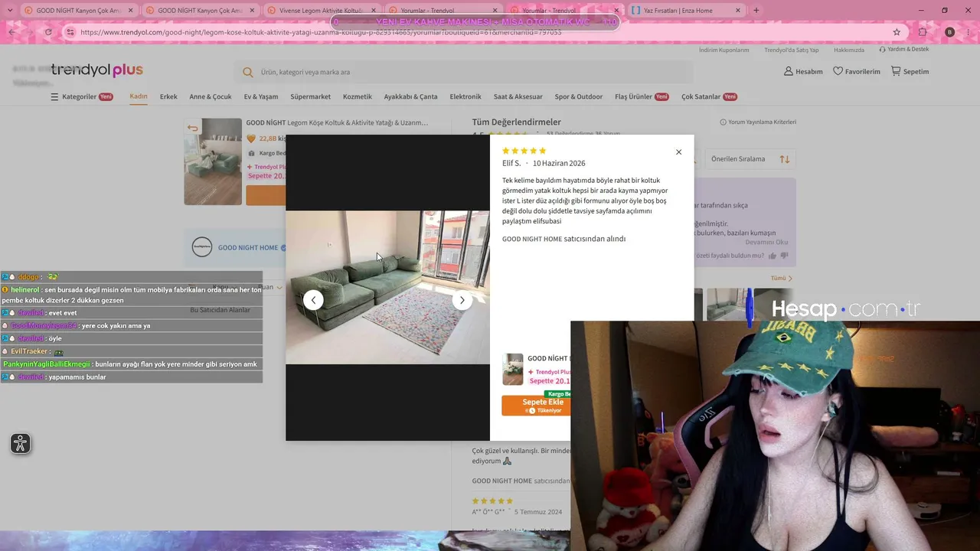The height and width of the screenshot is (551, 980).
Task: Close the review photo popup
Action: [x=678, y=152]
